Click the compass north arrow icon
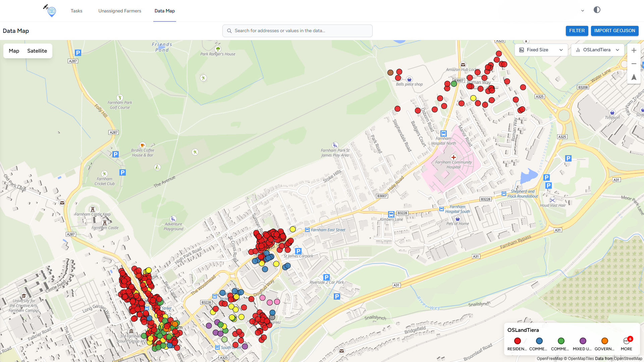 pos(634,77)
